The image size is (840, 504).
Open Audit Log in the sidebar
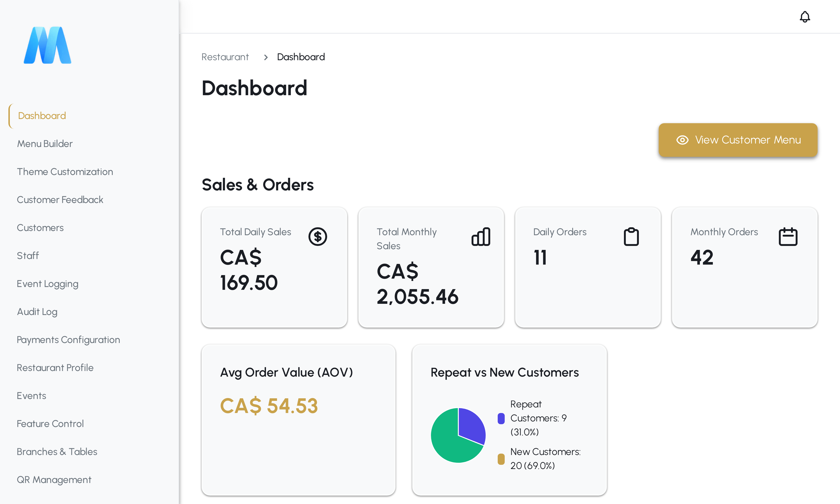[x=37, y=312]
